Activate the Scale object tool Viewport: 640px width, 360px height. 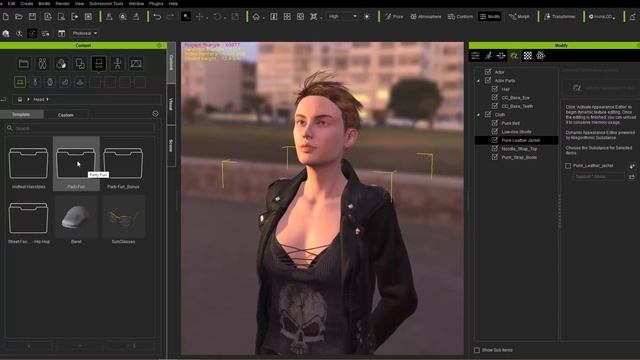coord(235,17)
